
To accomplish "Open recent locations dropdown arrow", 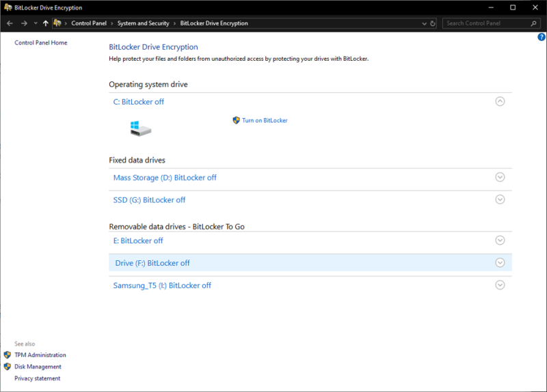I will point(35,23).
